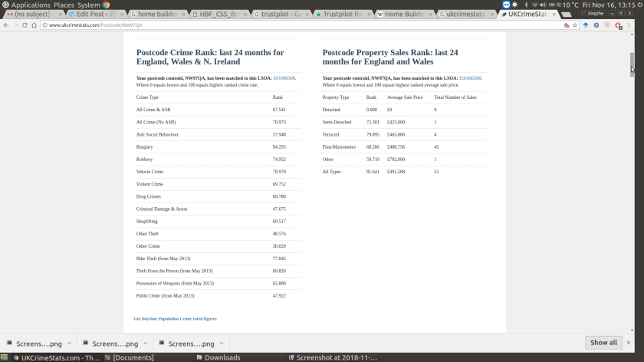This screenshot has height=362, width=644.
Task: Bookmark this page with star icon
Action: (x=575, y=25)
